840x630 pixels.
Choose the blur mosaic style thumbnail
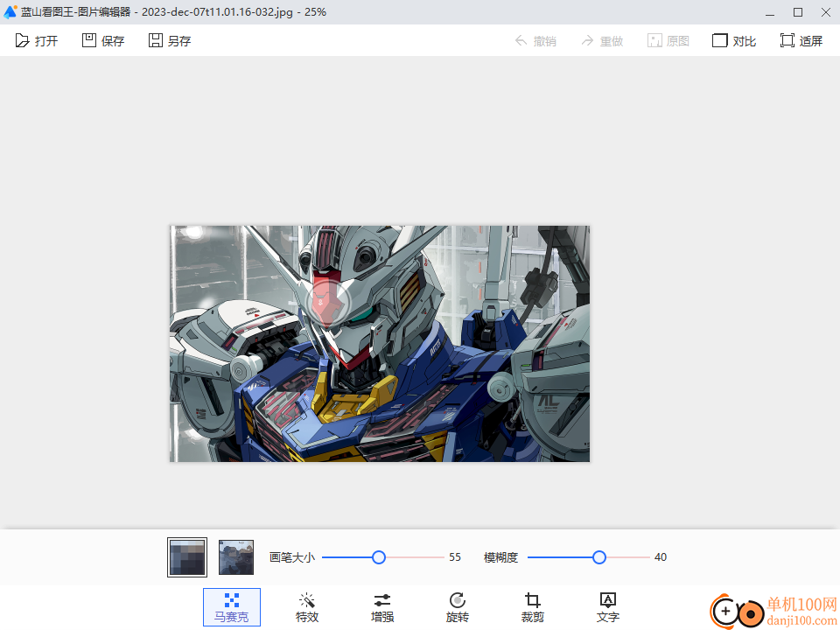tap(236, 557)
